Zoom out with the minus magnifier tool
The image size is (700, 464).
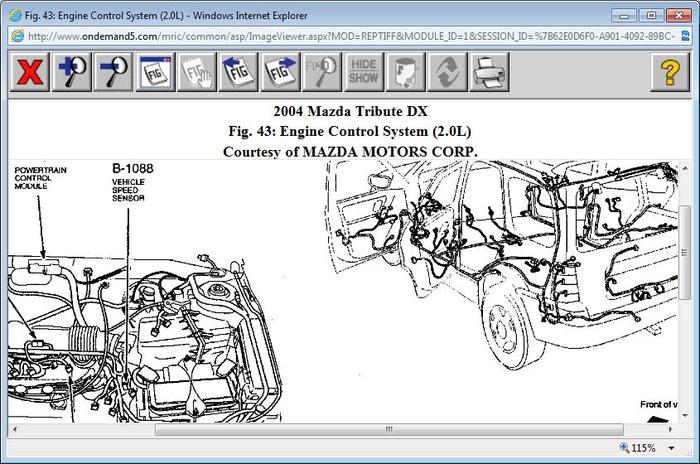[x=113, y=72]
